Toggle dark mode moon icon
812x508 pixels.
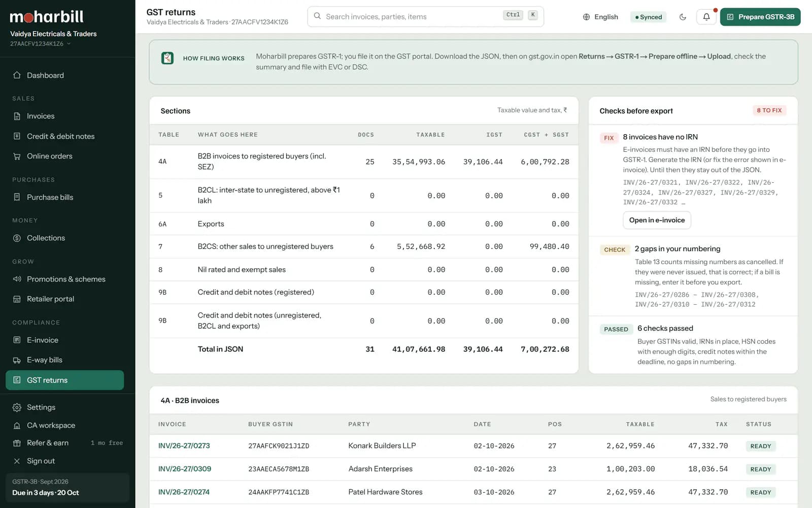[x=683, y=17]
